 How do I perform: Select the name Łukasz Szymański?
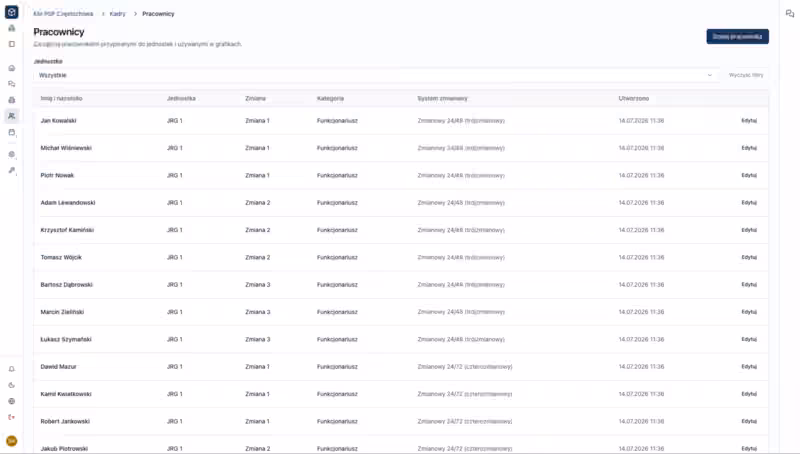point(66,339)
